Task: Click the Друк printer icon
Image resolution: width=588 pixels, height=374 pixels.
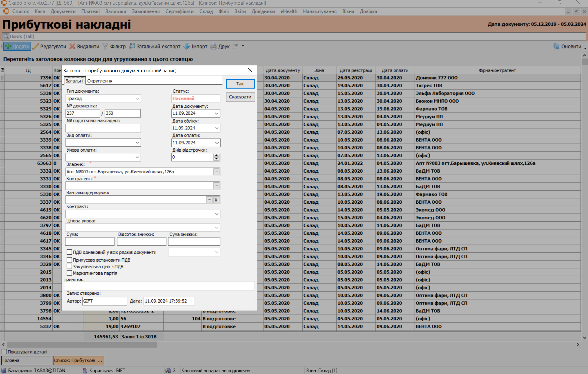Action: pyautogui.click(x=214, y=46)
